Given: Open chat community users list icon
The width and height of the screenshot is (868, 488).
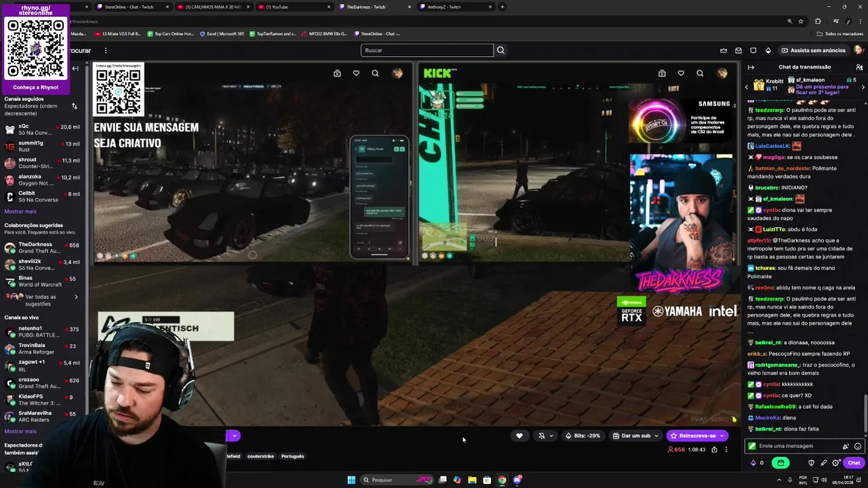Looking at the screenshot, I should [x=859, y=67].
